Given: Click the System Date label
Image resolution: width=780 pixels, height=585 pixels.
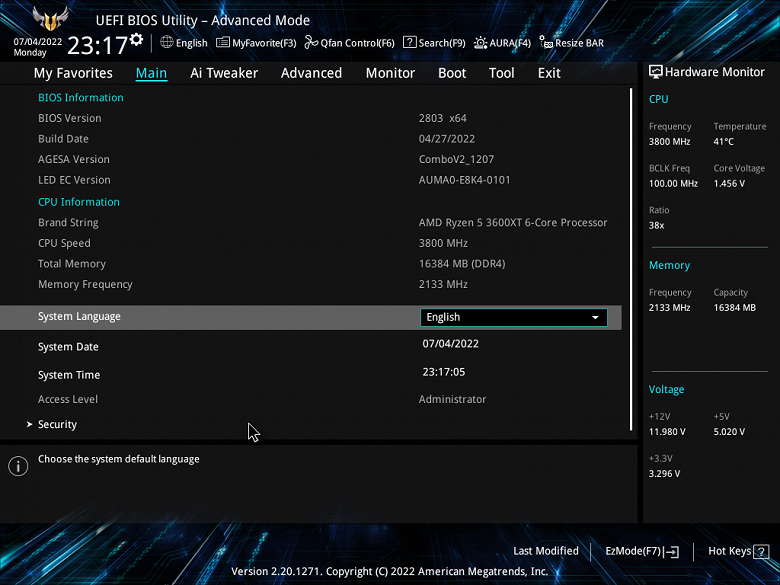Looking at the screenshot, I should [x=68, y=347].
